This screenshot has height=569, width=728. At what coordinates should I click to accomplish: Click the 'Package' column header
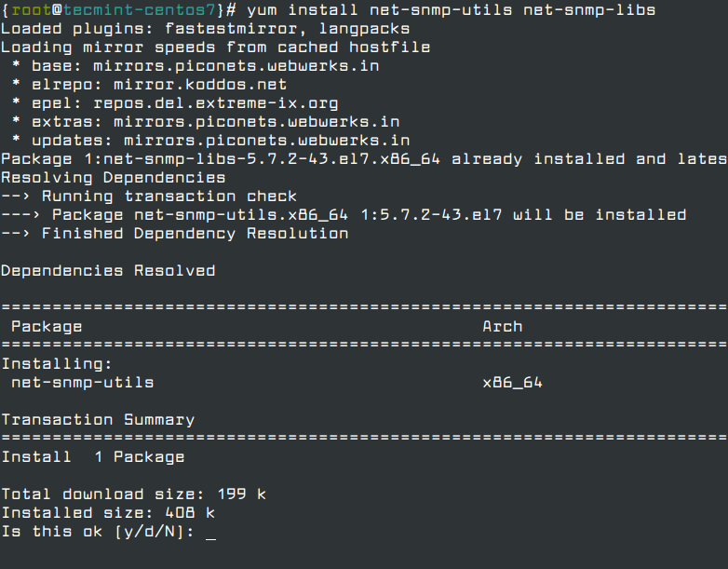[x=47, y=327]
